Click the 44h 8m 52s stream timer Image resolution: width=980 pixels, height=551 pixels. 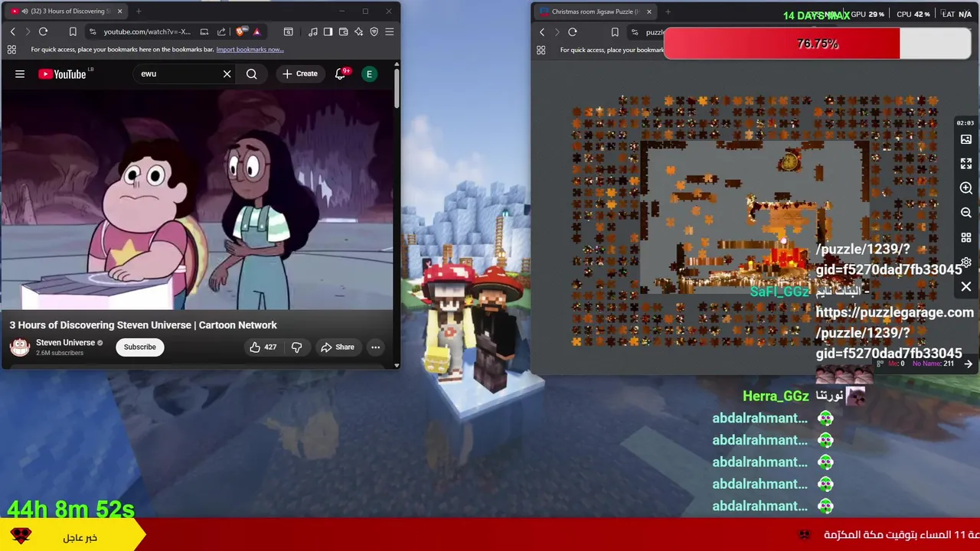coord(71,509)
